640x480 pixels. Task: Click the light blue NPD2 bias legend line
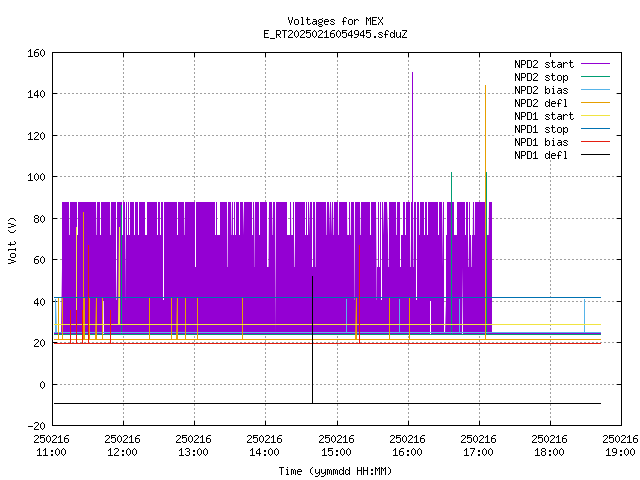[595, 89]
